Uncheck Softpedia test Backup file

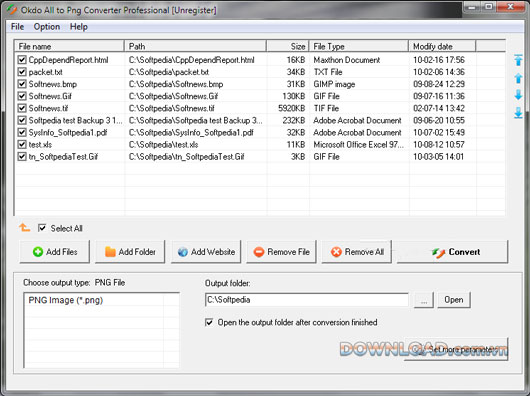pos(22,120)
